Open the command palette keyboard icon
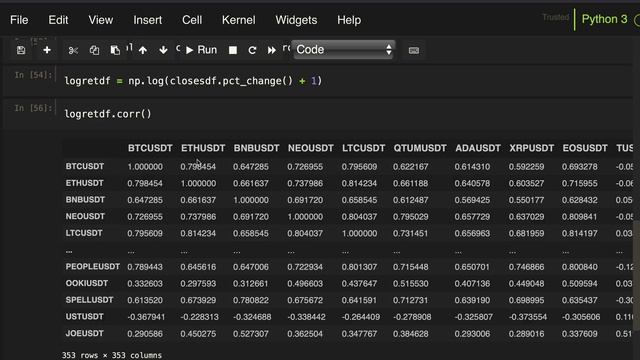Viewport: 640px width, 360px height. [x=413, y=50]
